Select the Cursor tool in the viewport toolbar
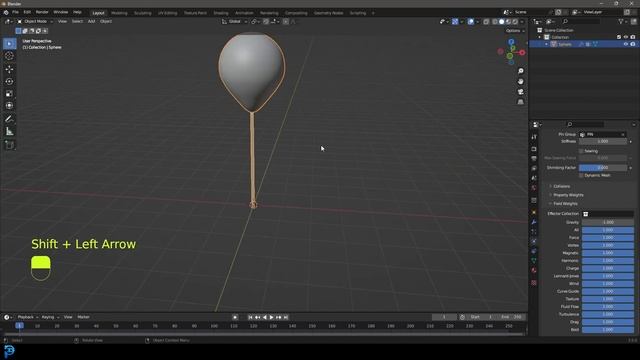 (x=9, y=56)
